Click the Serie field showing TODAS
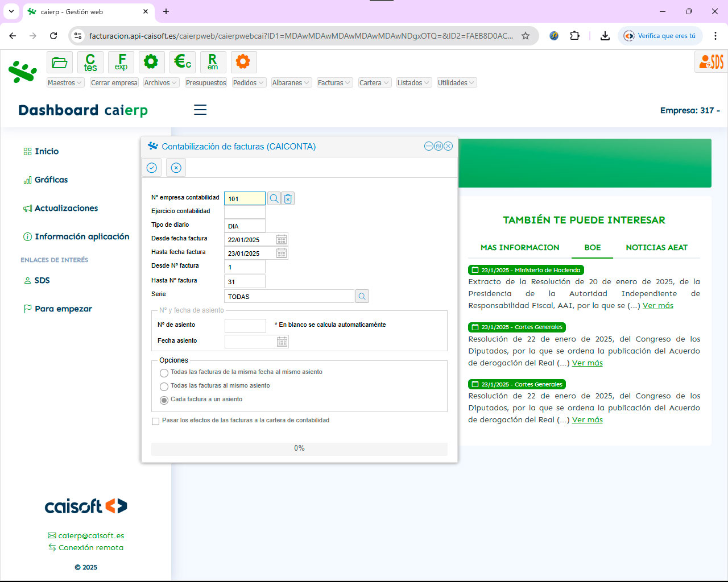728x582 pixels. pos(289,296)
